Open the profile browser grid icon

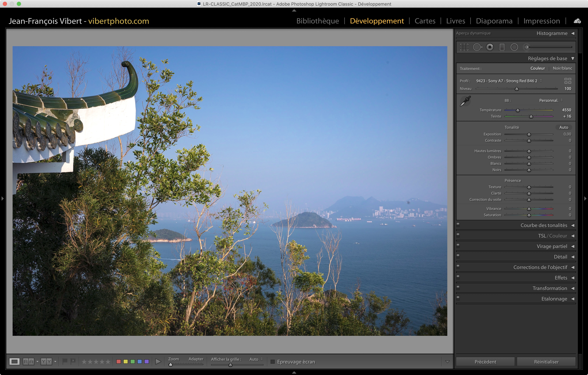click(568, 81)
